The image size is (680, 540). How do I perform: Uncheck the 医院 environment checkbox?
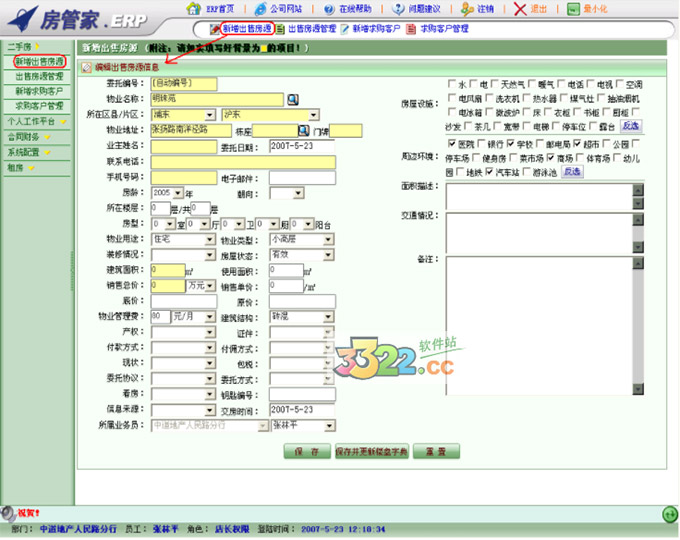click(x=451, y=143)
